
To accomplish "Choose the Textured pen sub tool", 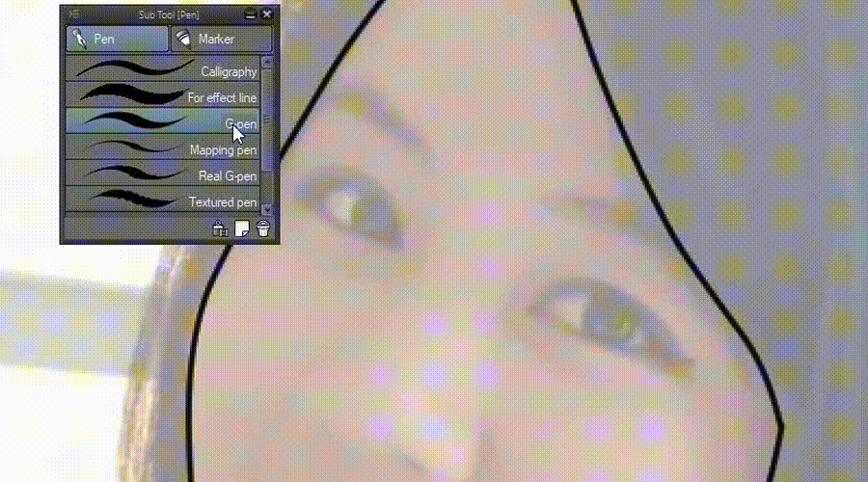I will click(x=163, y=200).
